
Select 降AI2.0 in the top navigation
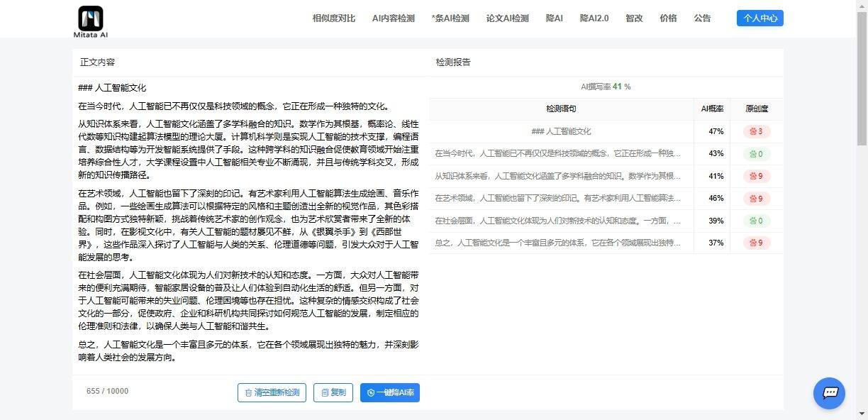pos(594,18)
